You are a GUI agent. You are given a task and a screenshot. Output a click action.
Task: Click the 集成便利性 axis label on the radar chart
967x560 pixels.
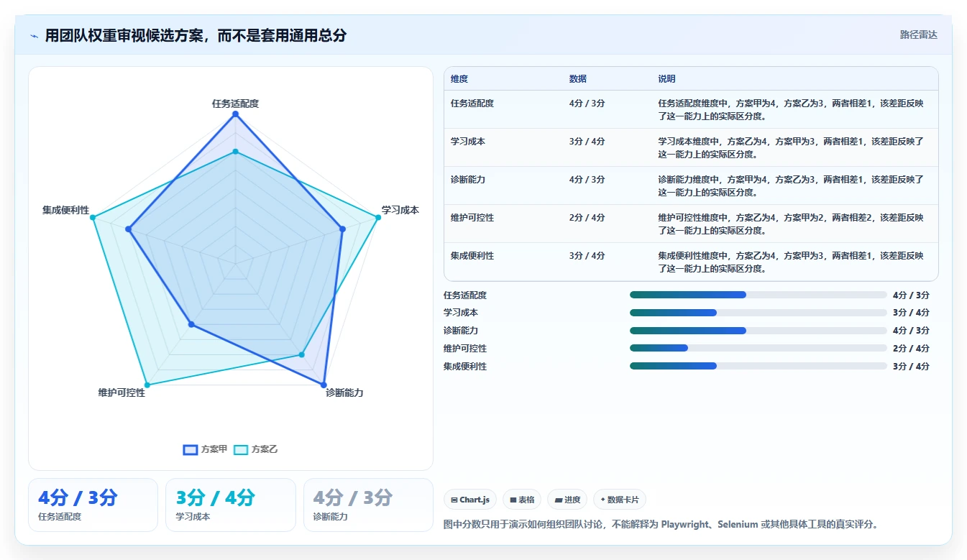65,210
